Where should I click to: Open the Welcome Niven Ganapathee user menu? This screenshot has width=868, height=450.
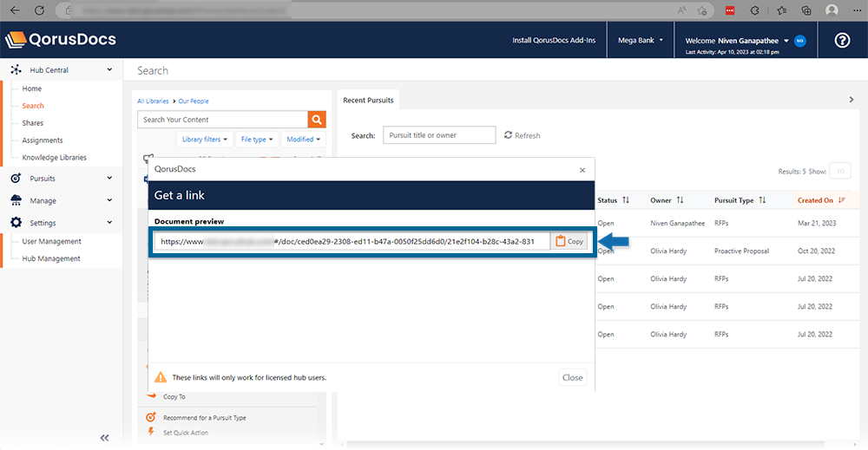[737, 41]
